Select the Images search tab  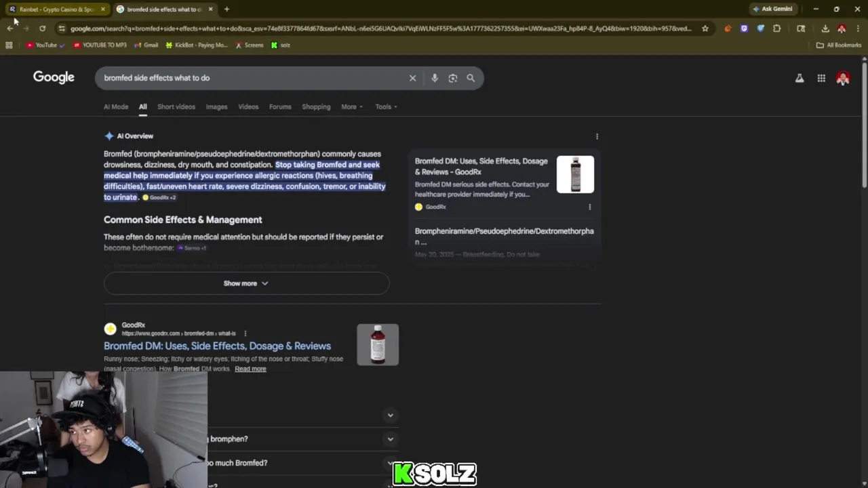[x=216, y=106]
